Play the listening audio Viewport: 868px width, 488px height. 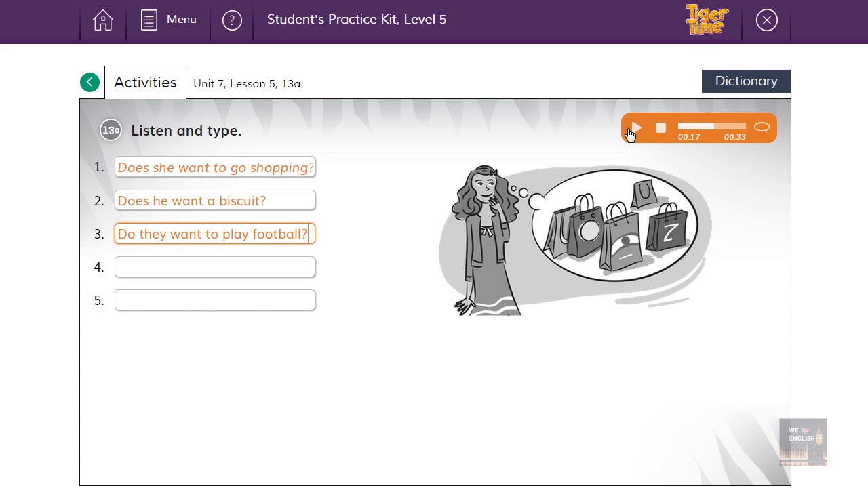(636, 127)
